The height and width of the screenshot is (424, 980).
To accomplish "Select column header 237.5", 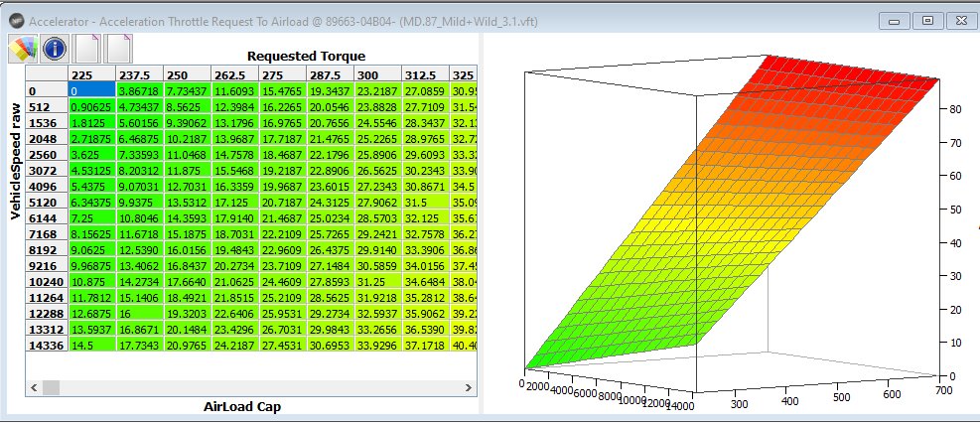I will [x=139, y=74].
